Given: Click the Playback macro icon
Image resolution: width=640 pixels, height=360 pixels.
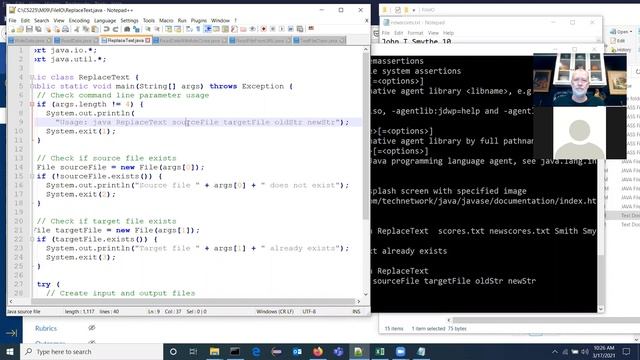Looking at the screenshot, I should [282, 29].
